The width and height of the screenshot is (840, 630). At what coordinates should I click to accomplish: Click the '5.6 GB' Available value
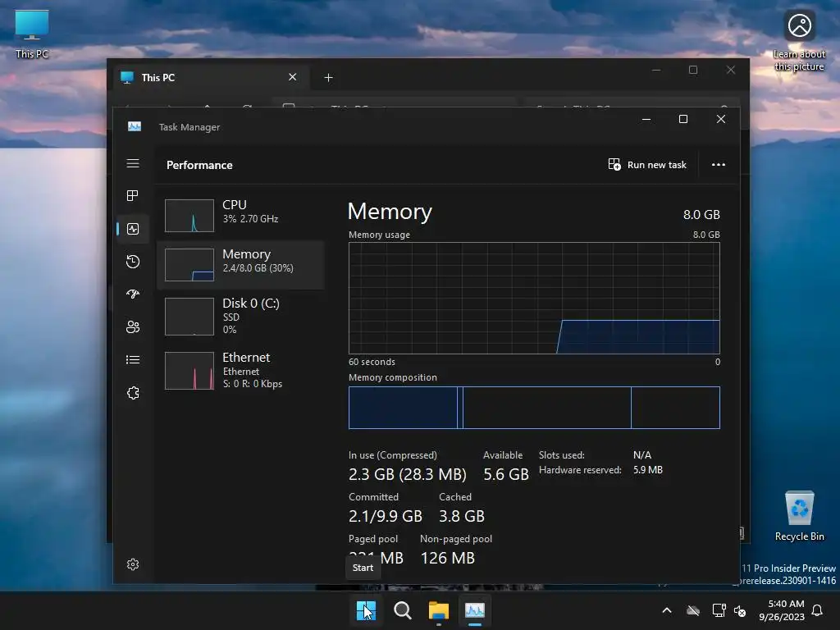[505, 474]
